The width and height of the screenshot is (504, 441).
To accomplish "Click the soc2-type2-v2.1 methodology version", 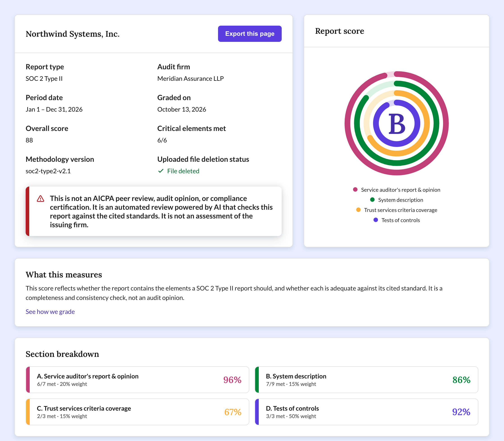I will [x=48, y=171].
